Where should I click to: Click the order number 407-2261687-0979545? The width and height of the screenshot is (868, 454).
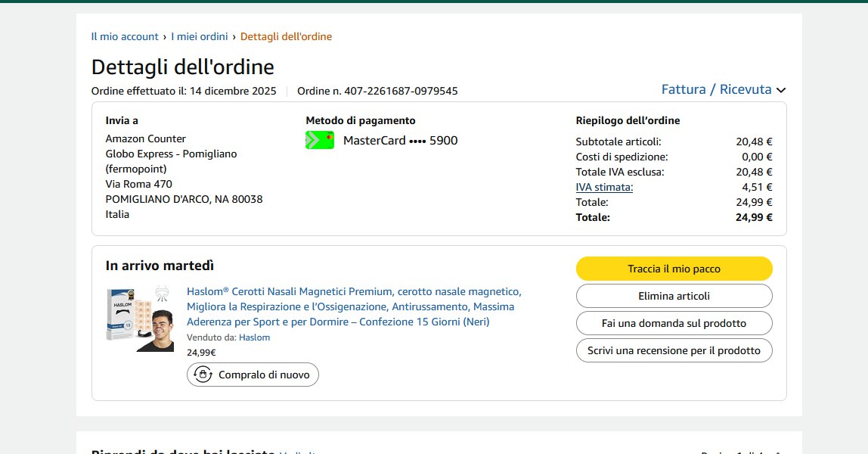(x=401, y=91)
